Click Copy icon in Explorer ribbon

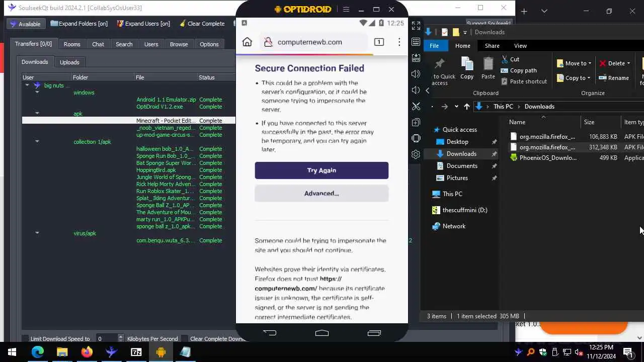coord(467,68)
